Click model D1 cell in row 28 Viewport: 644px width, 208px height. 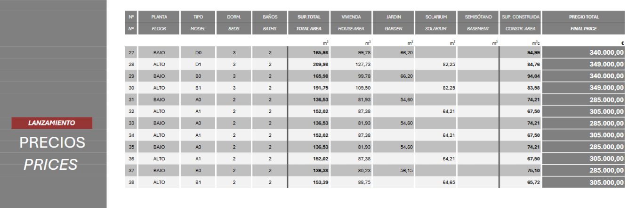coord(198,64)
